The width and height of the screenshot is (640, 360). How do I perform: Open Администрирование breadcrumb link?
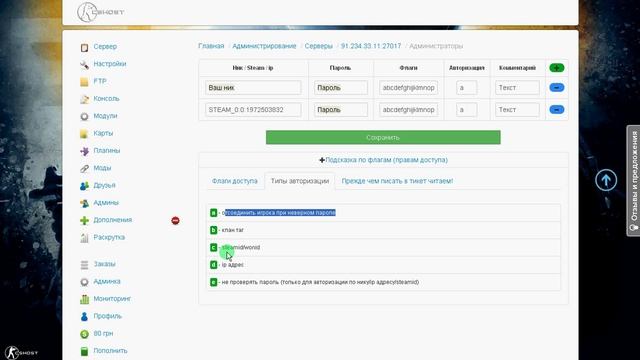[x=264, y=46]
